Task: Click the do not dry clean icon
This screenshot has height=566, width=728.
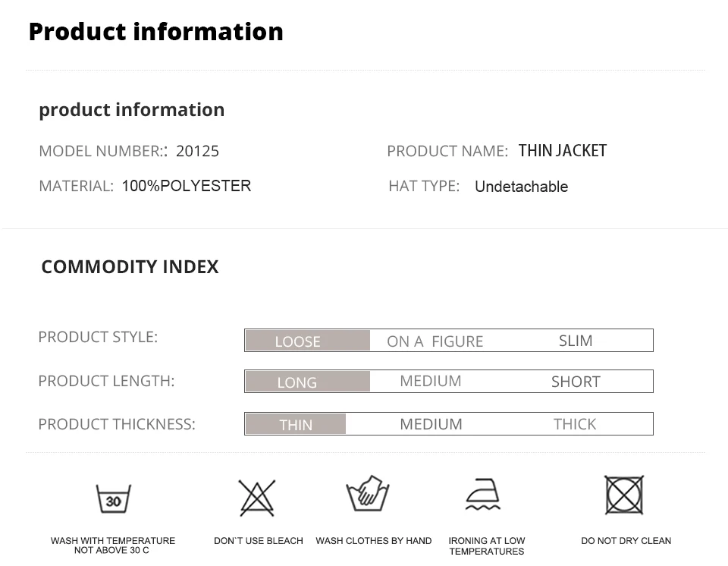Action: 624,495
